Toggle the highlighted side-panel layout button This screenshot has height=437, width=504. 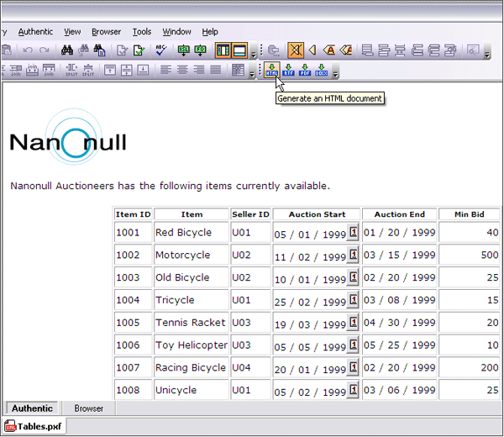(223, 50)
